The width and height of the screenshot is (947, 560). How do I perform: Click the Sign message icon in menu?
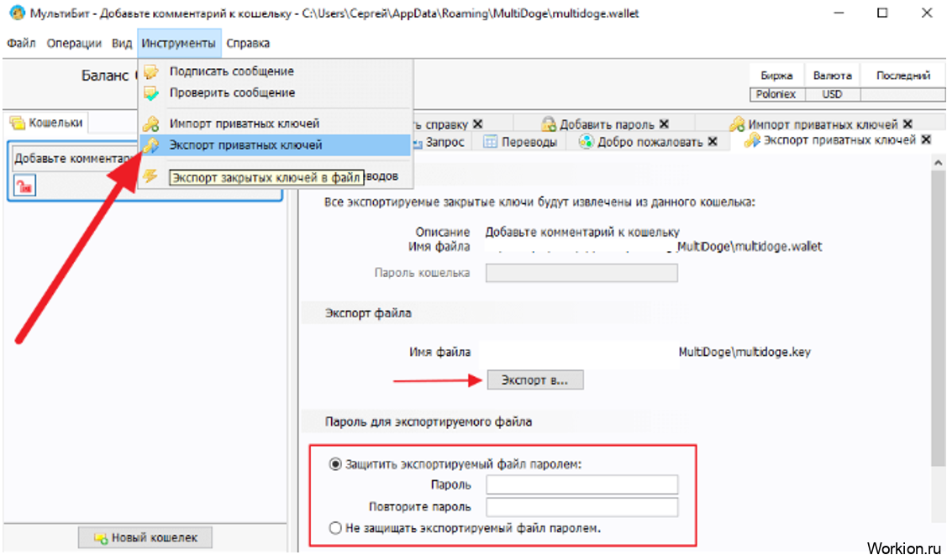point(151,72)
